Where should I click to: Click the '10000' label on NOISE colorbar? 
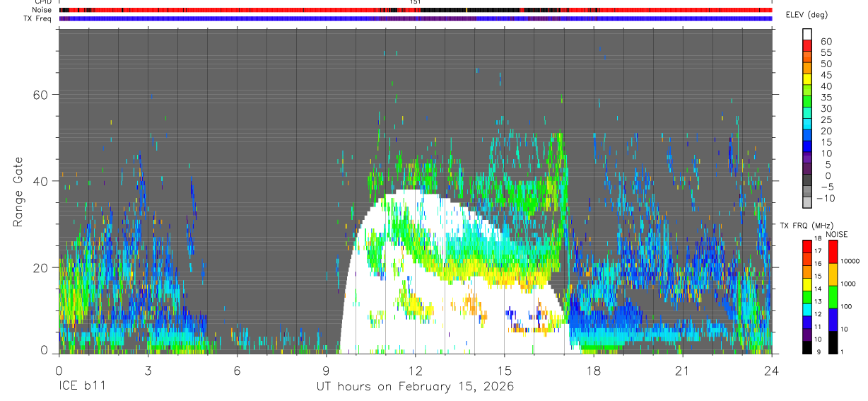click(850, 261)
